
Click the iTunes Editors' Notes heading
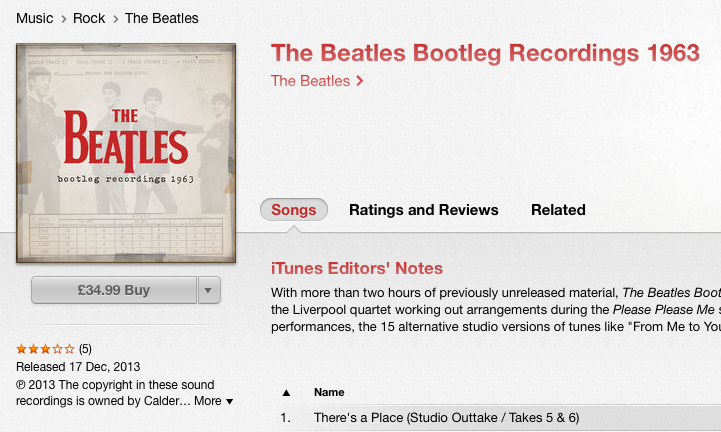tap(357, 268)
